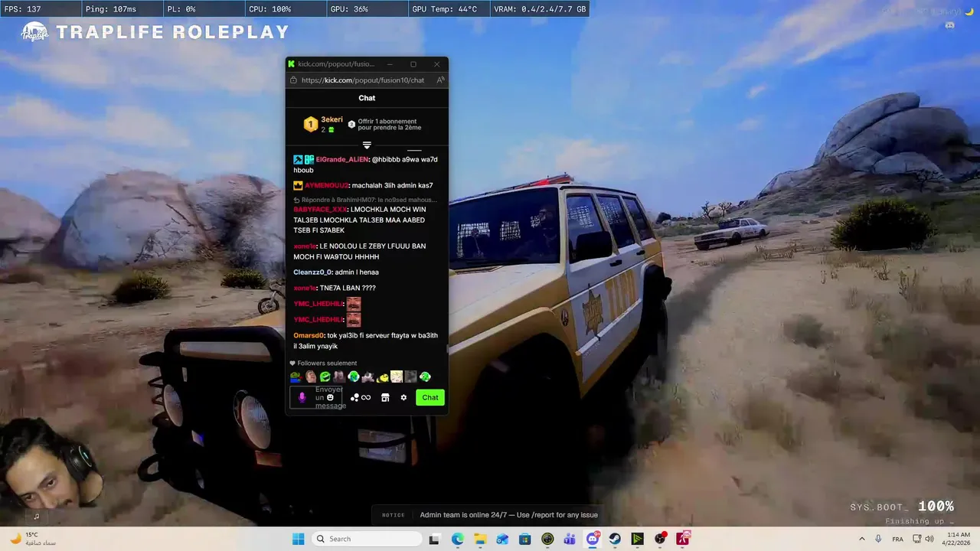Screen dimensions: 980x551
Task: Open the ElGrande_ALiEN username in chat
Action: pos(343,159)
